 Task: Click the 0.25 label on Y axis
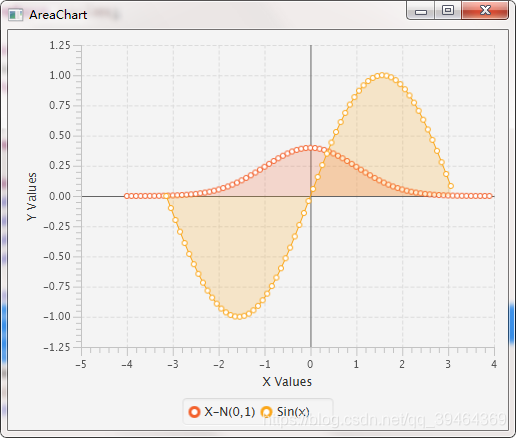click(x=60, y=166)
